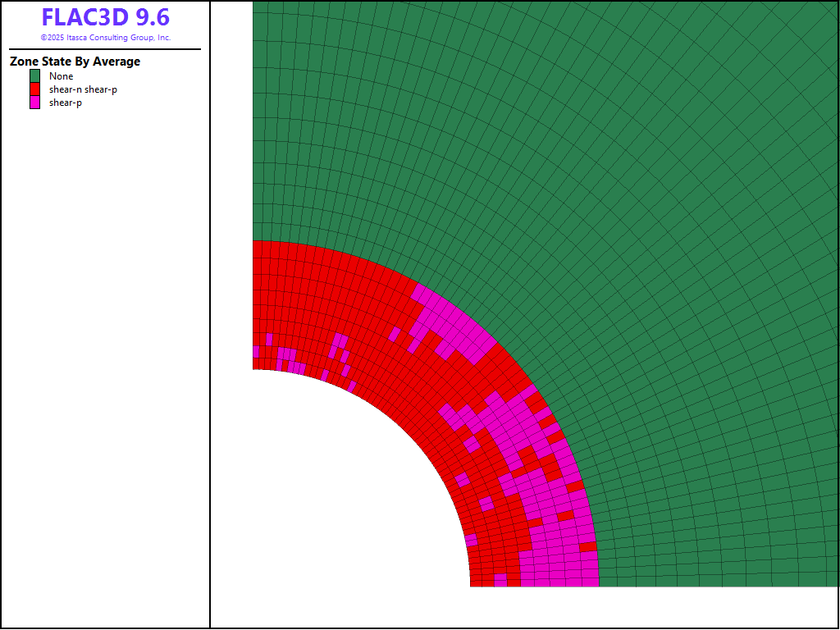Pick the lone magenta zone on lower-right tunnel wall
The height and width of the screenshot is (630, 840).
pos(471,541)
